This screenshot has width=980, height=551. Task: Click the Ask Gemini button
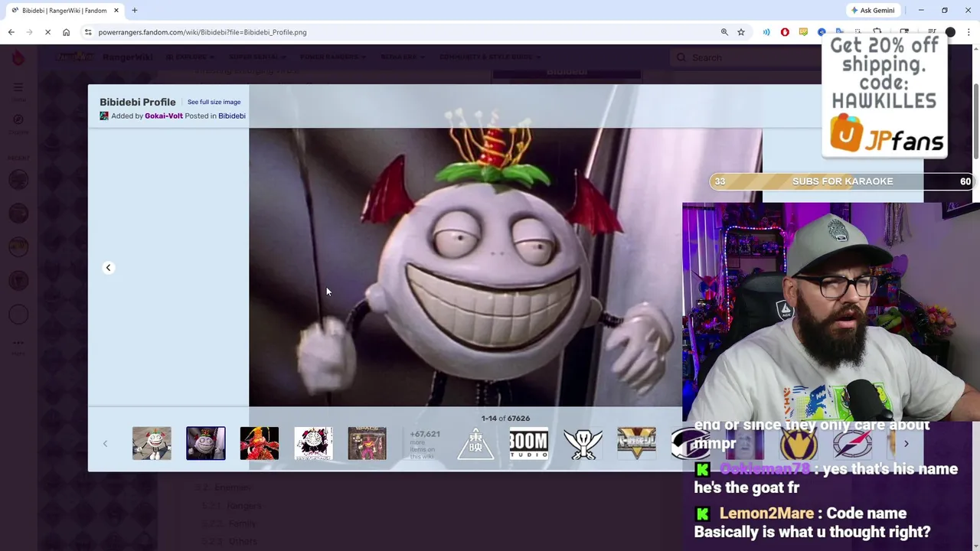[872, 10]
